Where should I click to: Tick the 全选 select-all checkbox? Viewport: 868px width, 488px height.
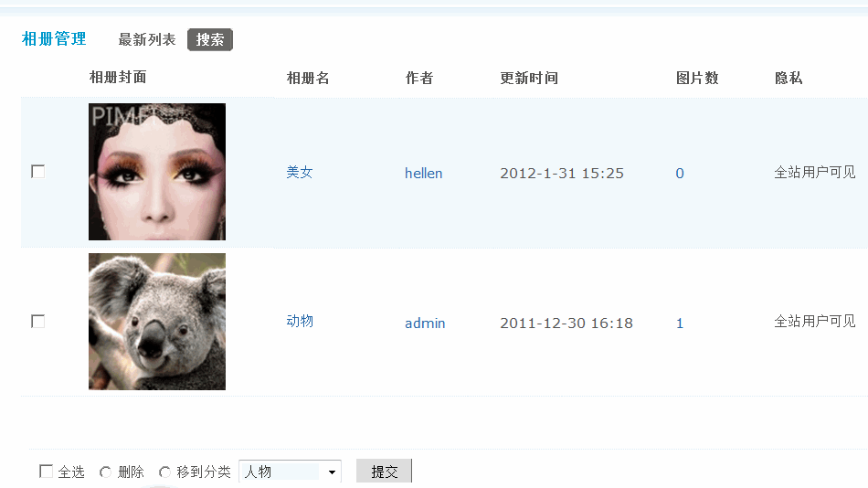click(x=46, y=472)
